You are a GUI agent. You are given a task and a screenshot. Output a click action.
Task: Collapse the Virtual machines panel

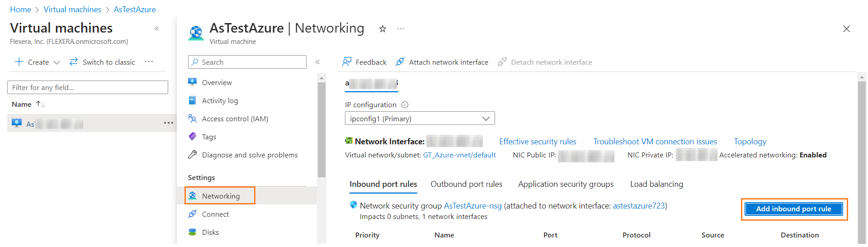156,28
